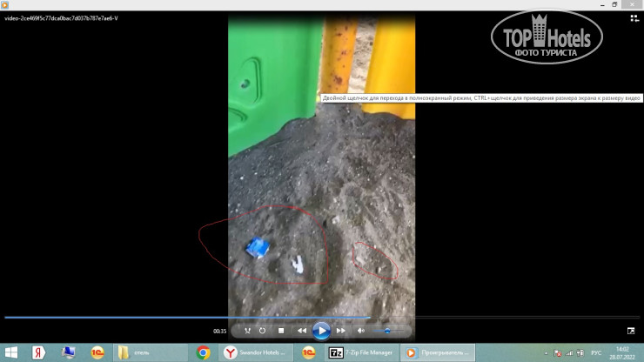Skip to previous track with rewind button
This screenshot has width=644, height=362.
click(x=301, y=331)
